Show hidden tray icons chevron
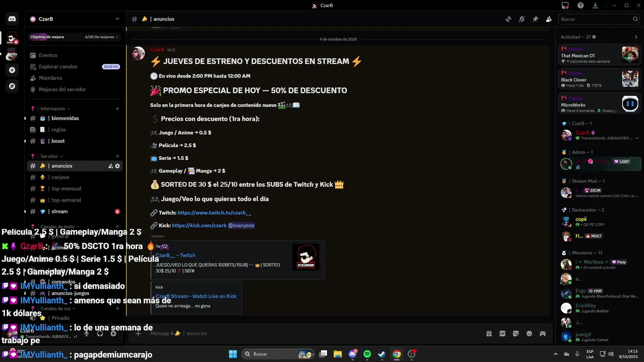Image resolution: width=644 pixels, height=362 pixels. tap(556, 354)
